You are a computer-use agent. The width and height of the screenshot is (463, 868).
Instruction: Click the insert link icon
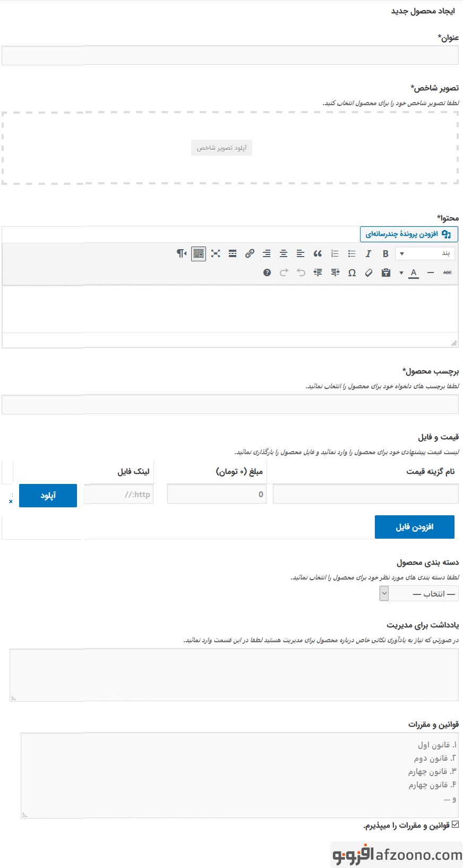[250, 254]
